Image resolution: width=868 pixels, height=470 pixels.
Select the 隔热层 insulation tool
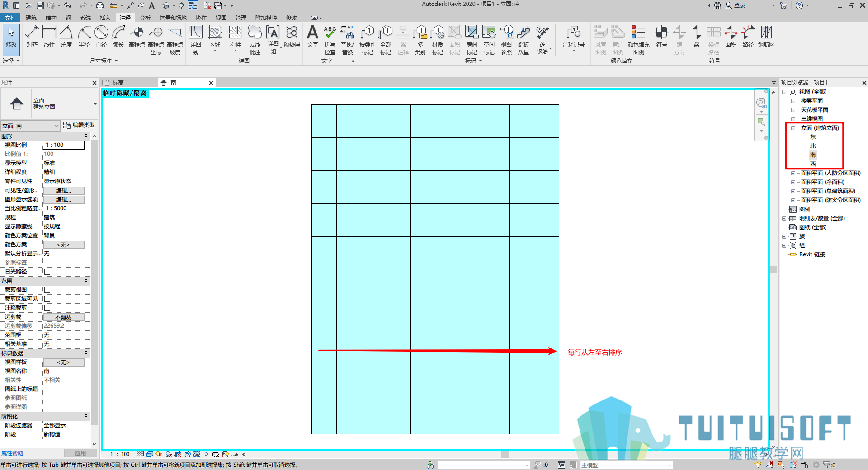[292, 37]
